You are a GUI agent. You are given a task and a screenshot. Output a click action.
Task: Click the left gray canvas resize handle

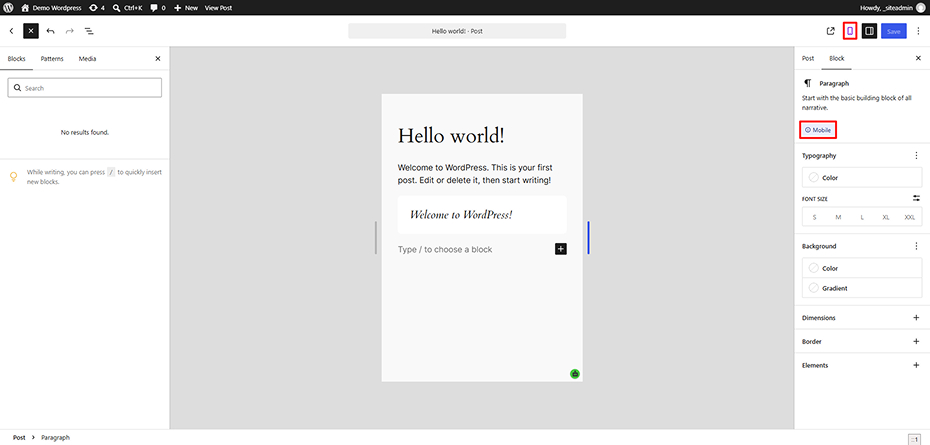click(x=375, y=237)
